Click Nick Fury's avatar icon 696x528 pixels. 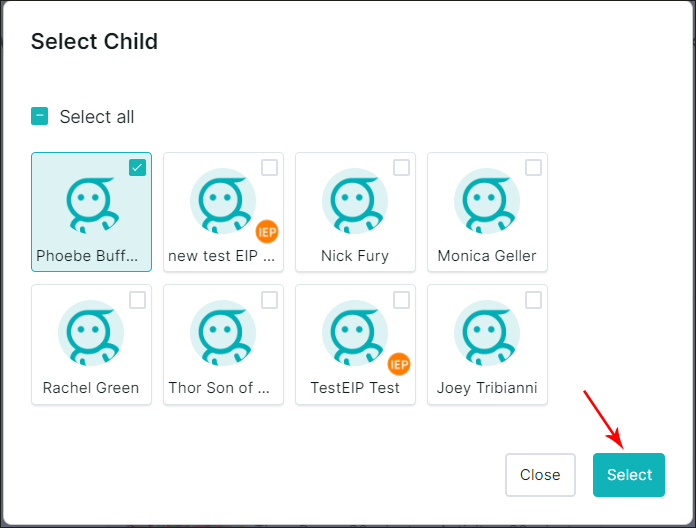tap(355, 201)
